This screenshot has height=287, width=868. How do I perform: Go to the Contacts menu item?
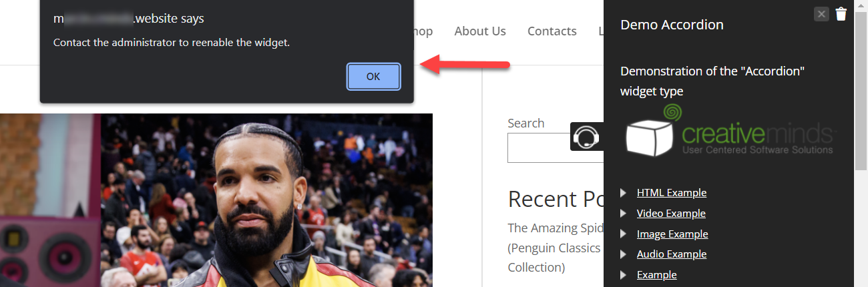click(552, 31)
